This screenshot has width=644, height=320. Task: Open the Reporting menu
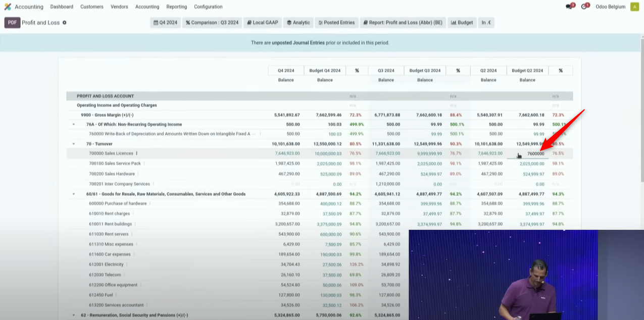[176, 7]
